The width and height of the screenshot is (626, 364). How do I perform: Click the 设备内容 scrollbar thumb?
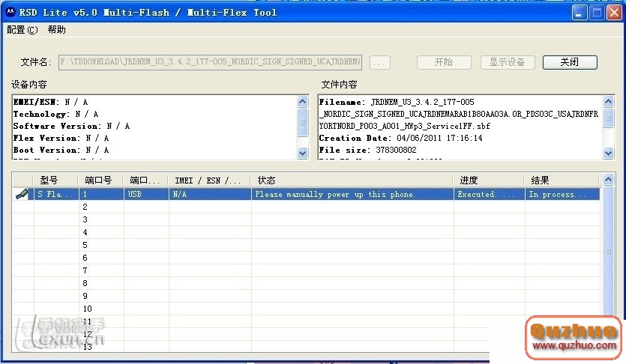click(303, 122)
